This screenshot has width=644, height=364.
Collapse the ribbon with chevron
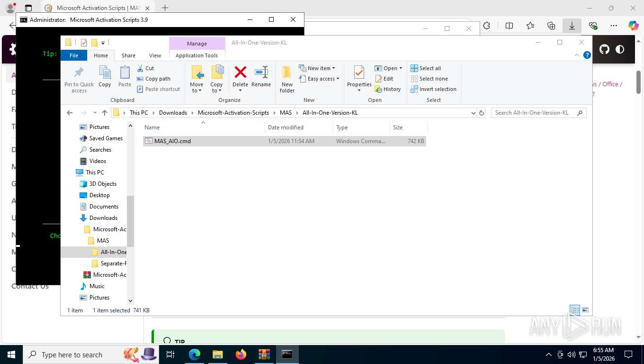point(577,55)
